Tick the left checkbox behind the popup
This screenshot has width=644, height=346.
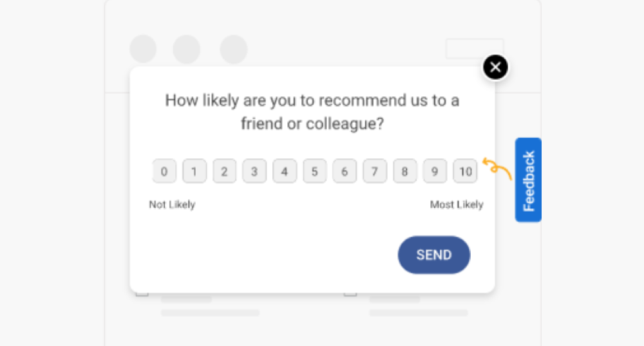click(x=142, y=293)
